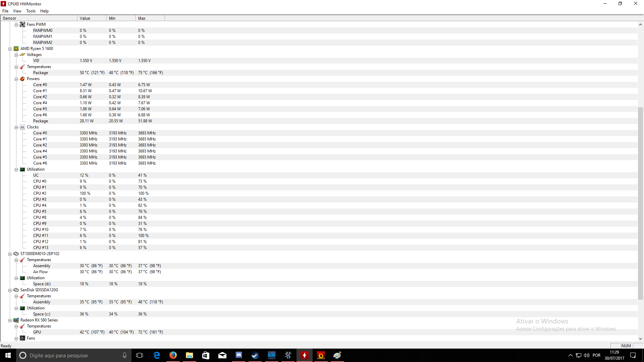
Task: Click the scrollbar up arrow
Action: tap(640, 24)
